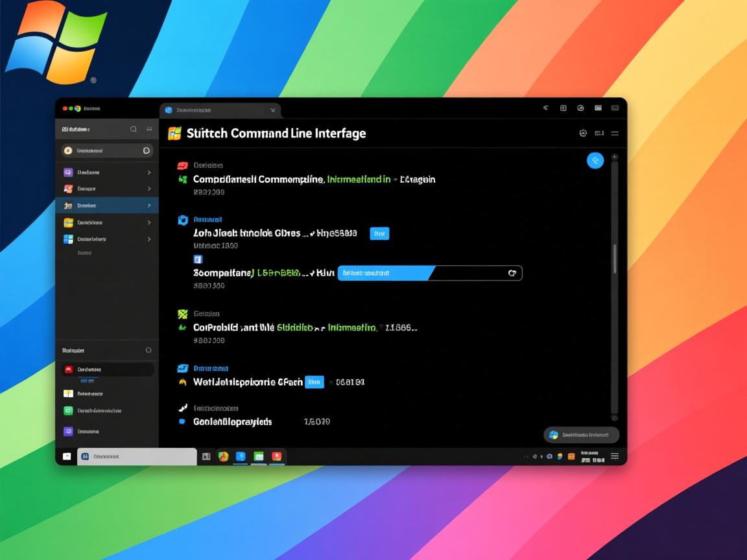Click the red app icon in bottom taskbar
Viewport: 747px width, 560px height.
(277, 456)
